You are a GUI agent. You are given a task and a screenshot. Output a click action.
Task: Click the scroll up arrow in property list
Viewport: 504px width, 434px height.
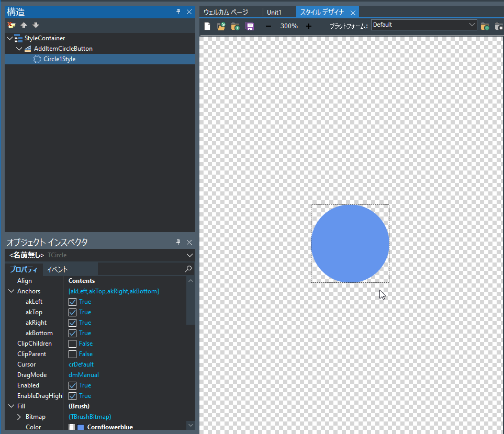[191, 281]
